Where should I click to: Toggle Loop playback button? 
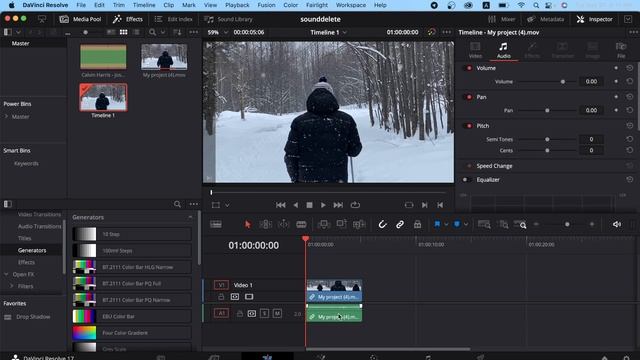(x=355, y=205)
